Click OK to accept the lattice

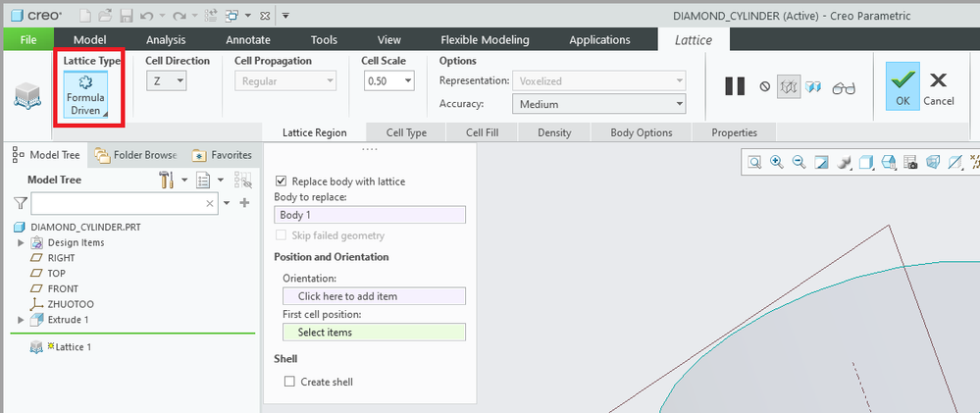903,86
